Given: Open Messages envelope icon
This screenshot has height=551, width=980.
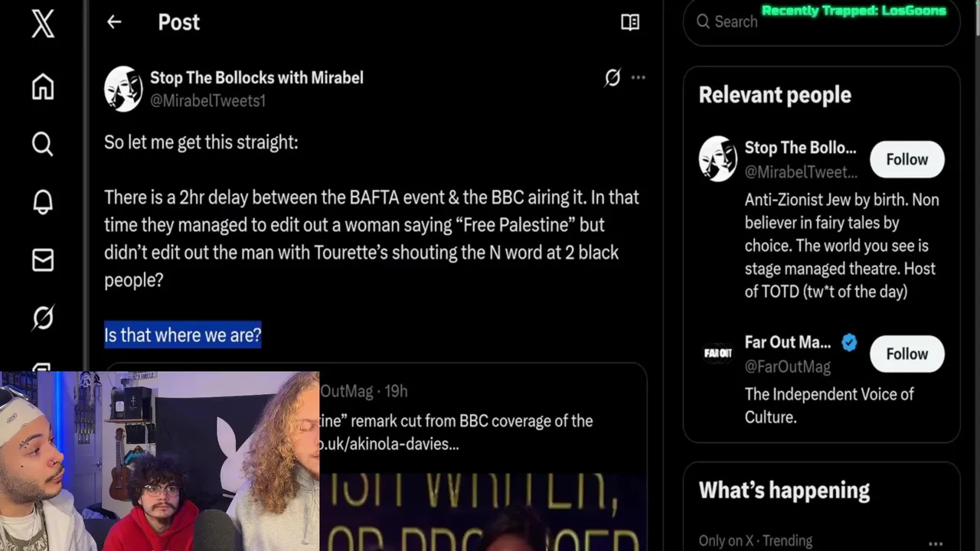Looking at the screenshot, I should (x=43, y=260).
